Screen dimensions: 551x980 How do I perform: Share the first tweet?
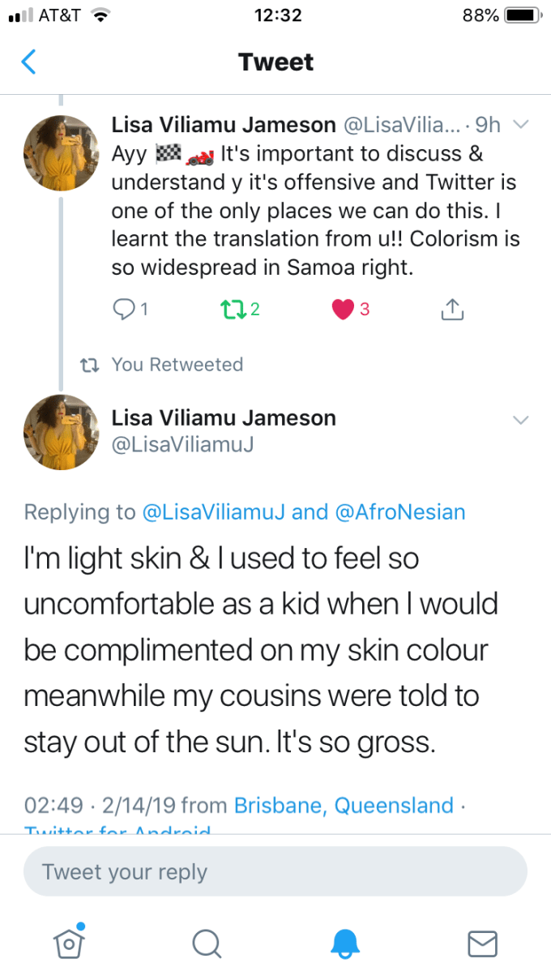click(451, 309)
